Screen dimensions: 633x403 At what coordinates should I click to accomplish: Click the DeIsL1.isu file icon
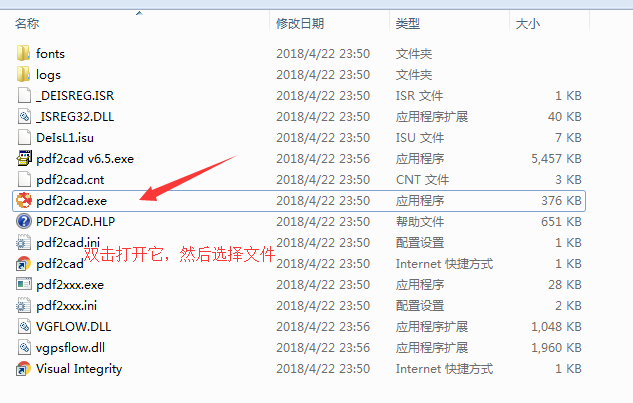tap(24, 137)
